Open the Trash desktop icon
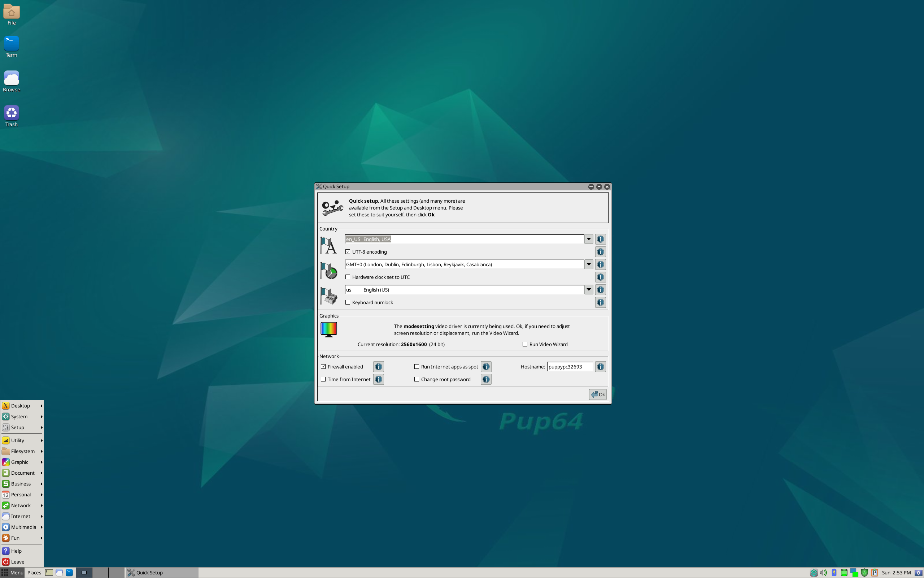 pyautogui.click(x=12, y=116)
